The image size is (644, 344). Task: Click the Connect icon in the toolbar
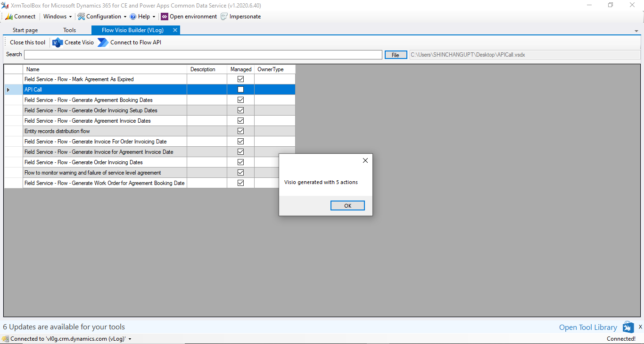[x=8, y=16]
